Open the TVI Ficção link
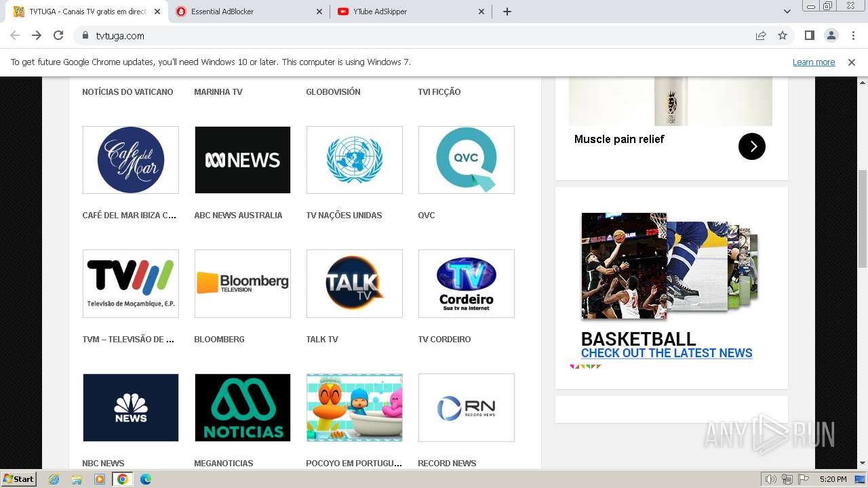868x488 pixels. point(439,91)
